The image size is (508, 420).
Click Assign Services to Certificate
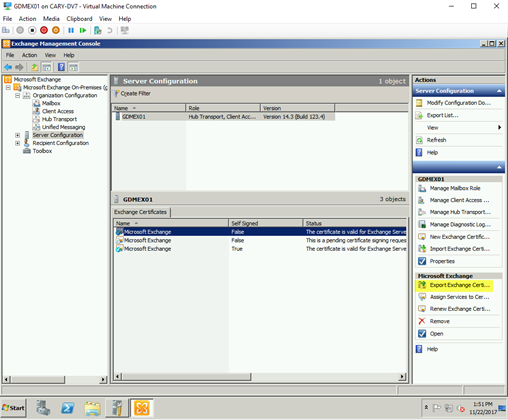coord(459,297)
